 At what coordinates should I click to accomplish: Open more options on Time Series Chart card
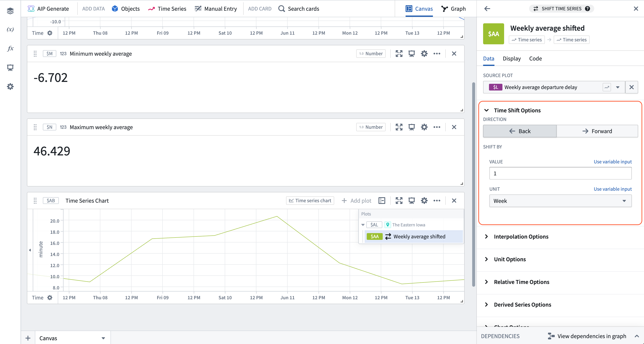(437, 201)
